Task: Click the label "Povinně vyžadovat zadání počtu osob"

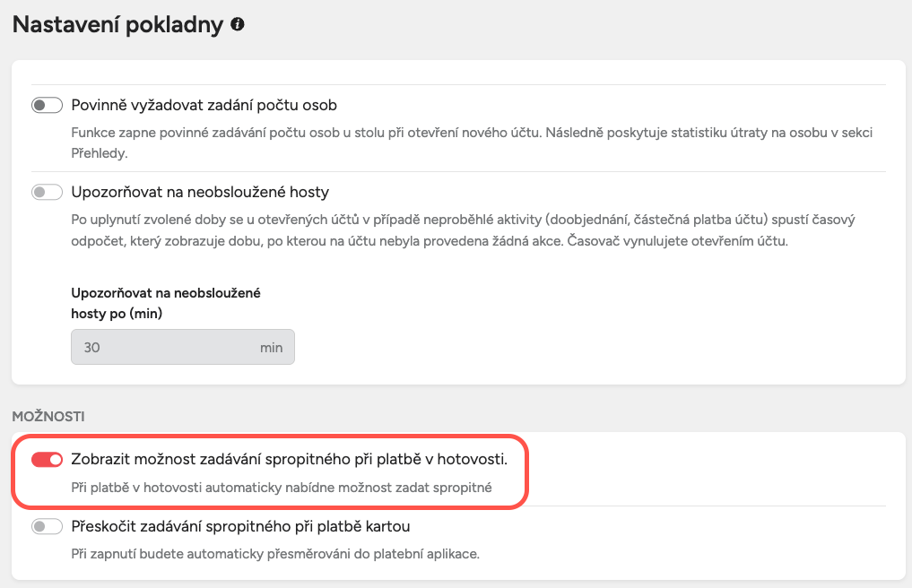Action: coord(204,105)
